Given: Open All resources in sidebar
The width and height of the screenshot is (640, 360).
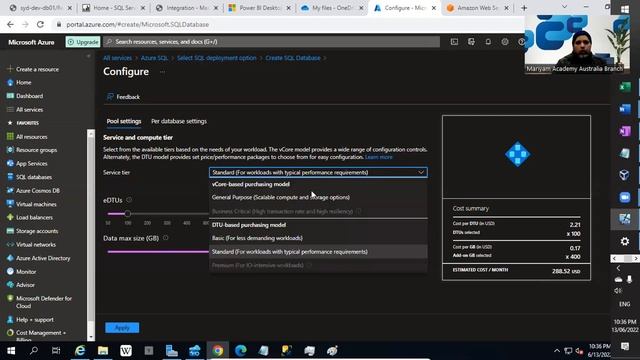Looking at the screenshot, I should tap(31, 137).
